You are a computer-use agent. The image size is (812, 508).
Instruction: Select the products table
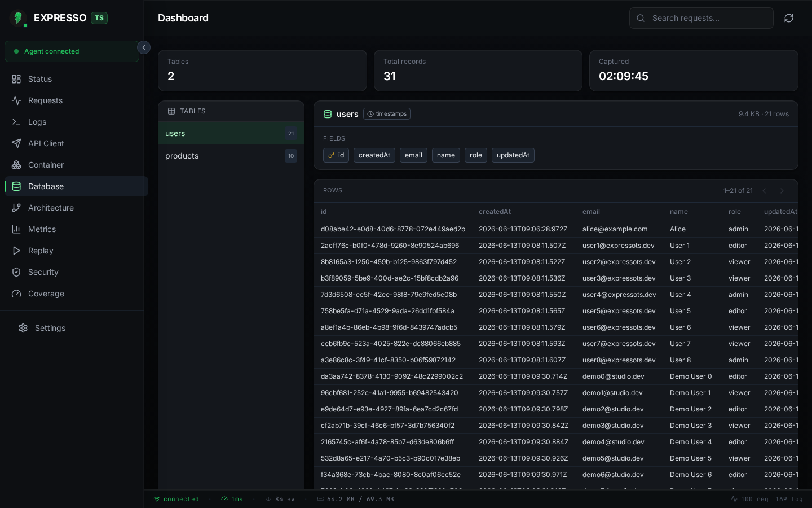click(231, 156)
